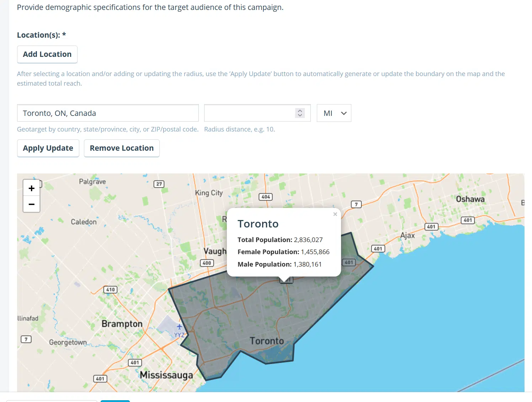Image resolution: width=532 pixels, height=402 pixels.
Task: Zoom in on the map
Action: 31,188
